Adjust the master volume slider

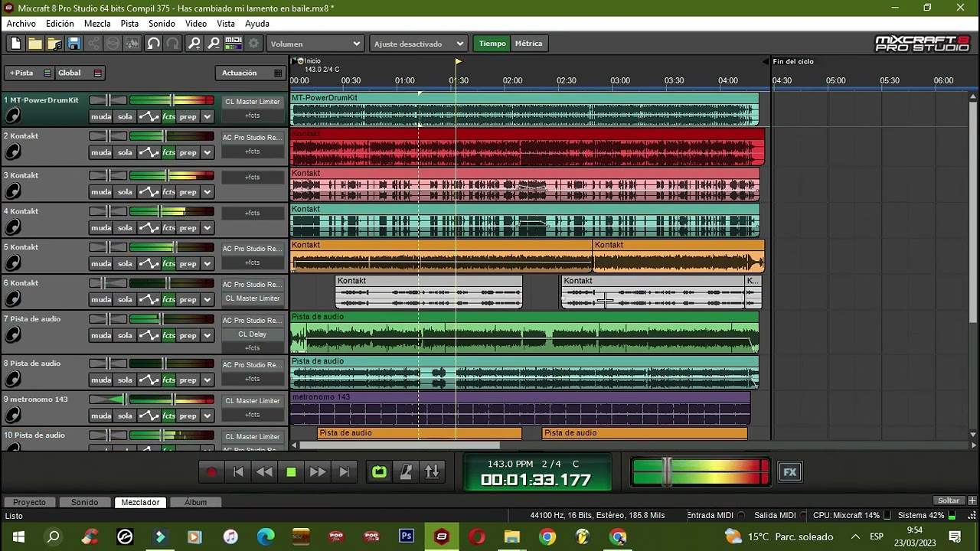[667, 471]
